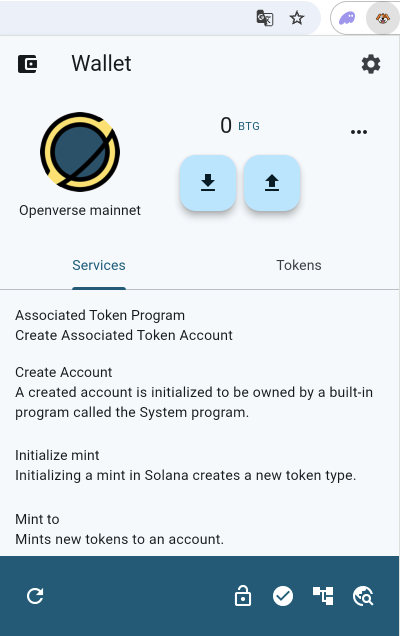Image resolution: width=400 pixels, height=636 pixels.
Task: Click the checkmark circle icon
Action: (x=283, y=596)
